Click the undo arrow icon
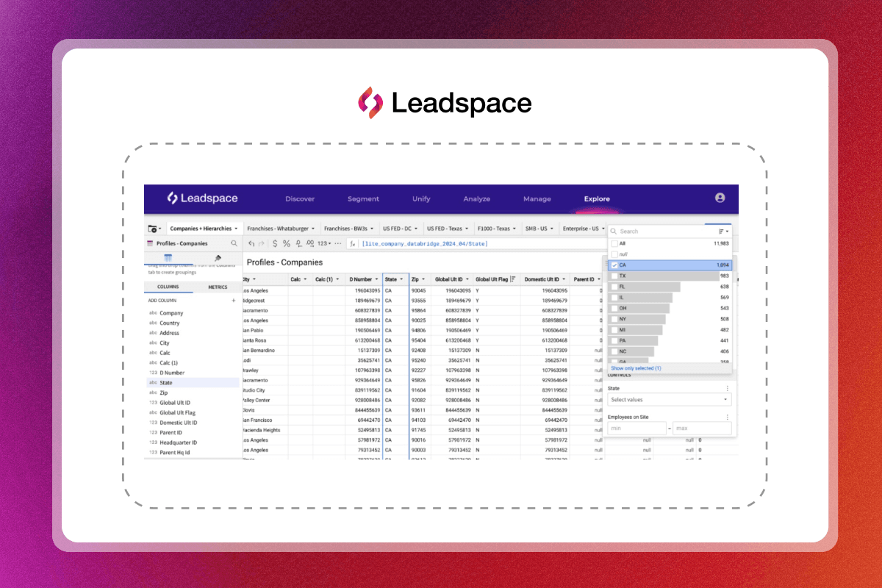The height and width of the screenshot is (588, 882). [251, 243]
